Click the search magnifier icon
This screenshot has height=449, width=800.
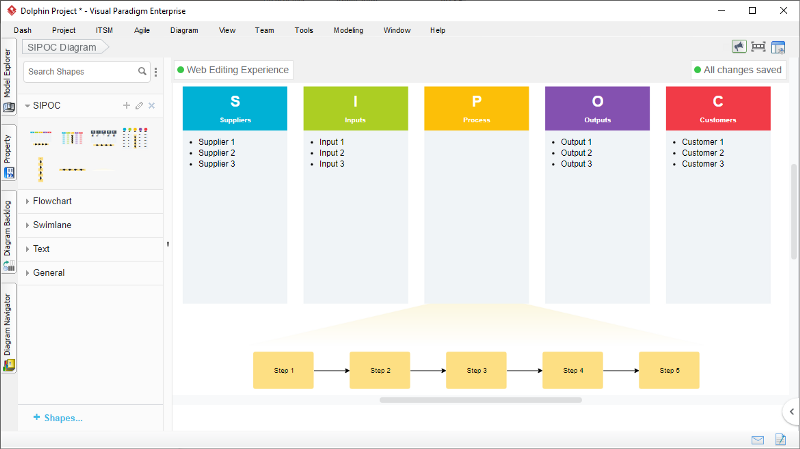point(143,72)
